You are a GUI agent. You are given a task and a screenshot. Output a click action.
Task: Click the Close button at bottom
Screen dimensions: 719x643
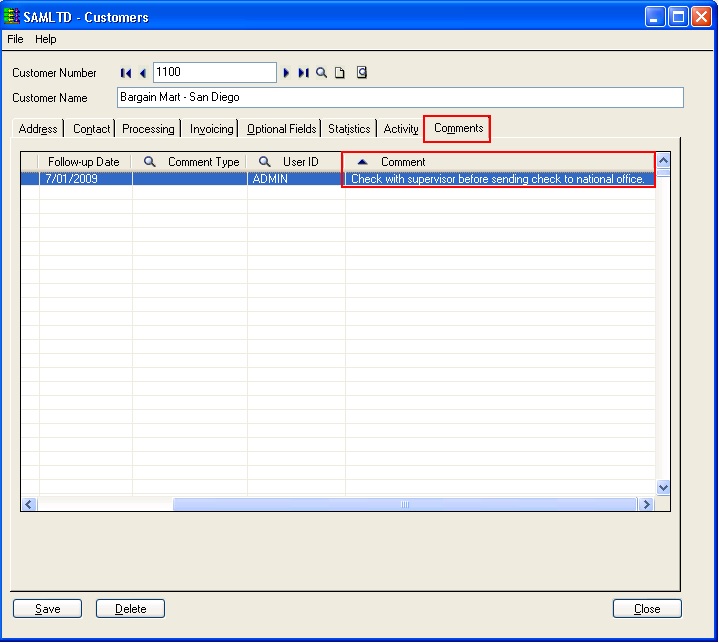click(x=647, y=608)
